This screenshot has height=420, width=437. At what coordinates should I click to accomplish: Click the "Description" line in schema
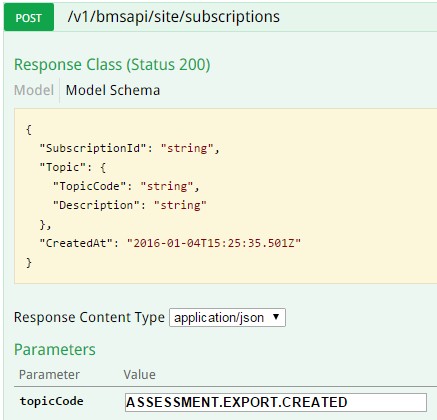[x=130, y=205]
